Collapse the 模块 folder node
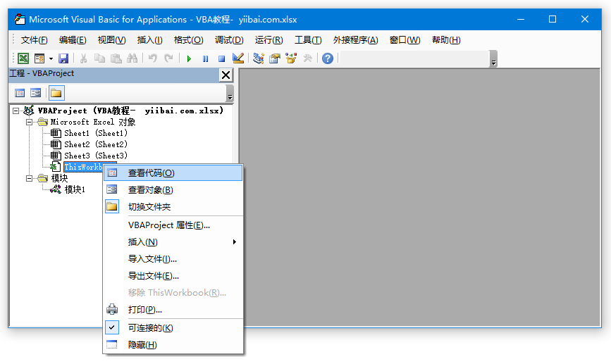611x364 pixels. 29,178
